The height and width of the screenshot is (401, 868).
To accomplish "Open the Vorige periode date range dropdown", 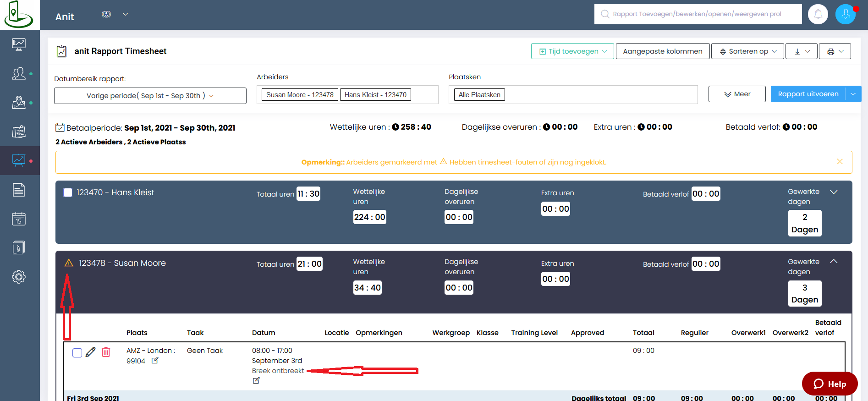I will (150, 96).
